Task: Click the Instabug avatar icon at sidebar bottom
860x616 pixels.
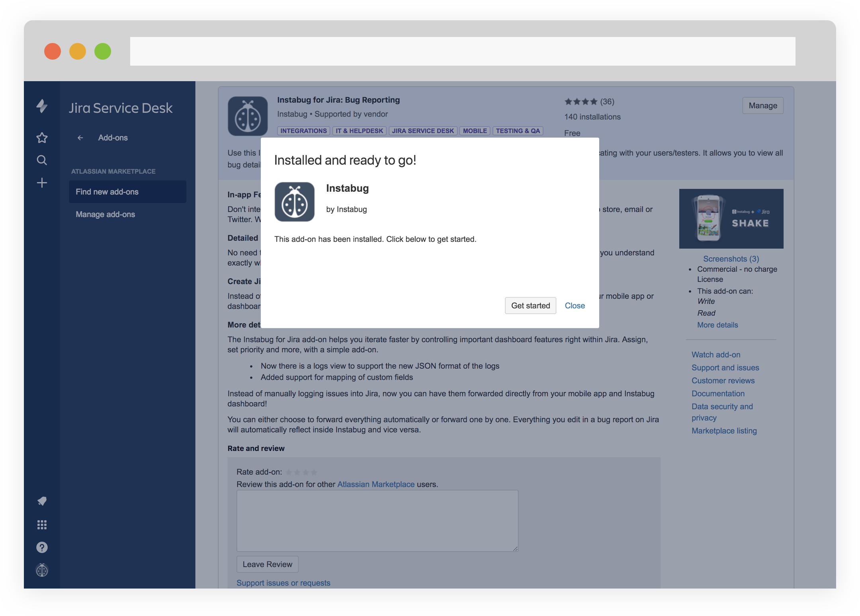Action: coord(42,570)
